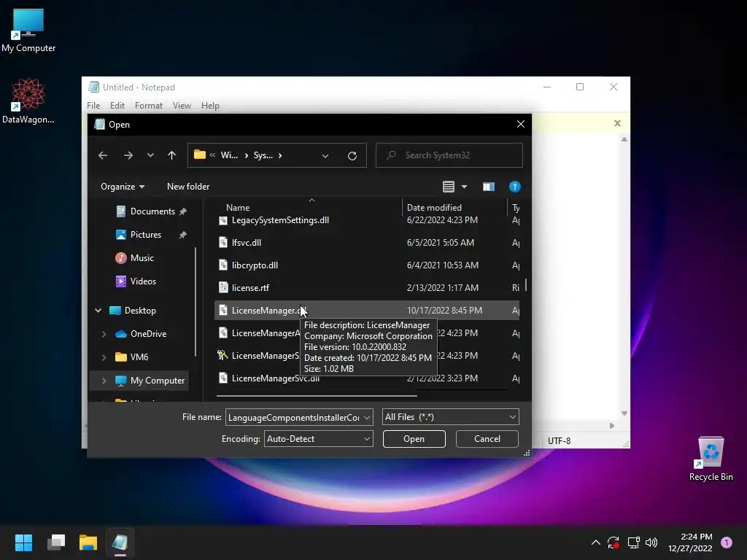Viewport: 747px width, 560px height.
Task: Click the Open button
Action: [x=414, y=439]
